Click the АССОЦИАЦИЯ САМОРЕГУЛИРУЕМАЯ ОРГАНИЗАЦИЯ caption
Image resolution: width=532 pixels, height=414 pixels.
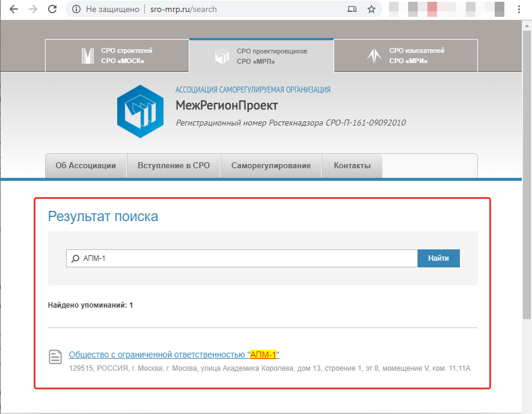tap(252, 90)
